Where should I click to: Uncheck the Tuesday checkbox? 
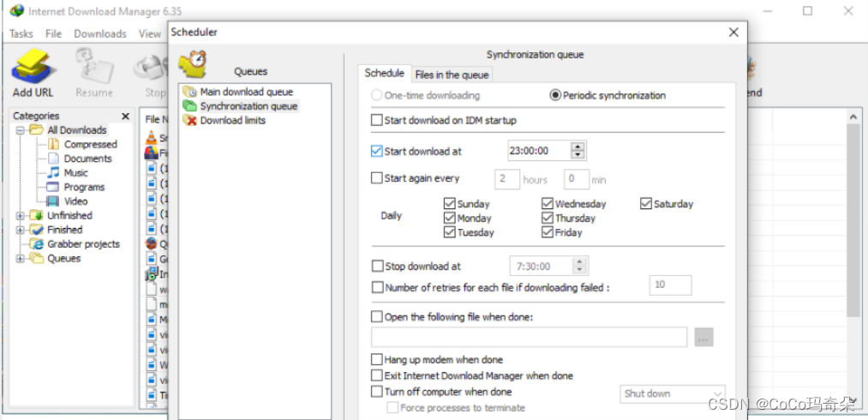coord(450,233)
